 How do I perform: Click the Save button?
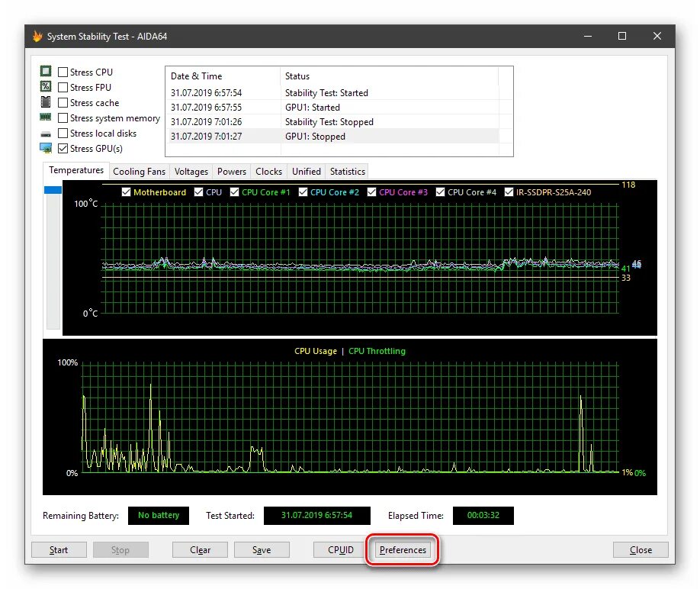point(262,549)
